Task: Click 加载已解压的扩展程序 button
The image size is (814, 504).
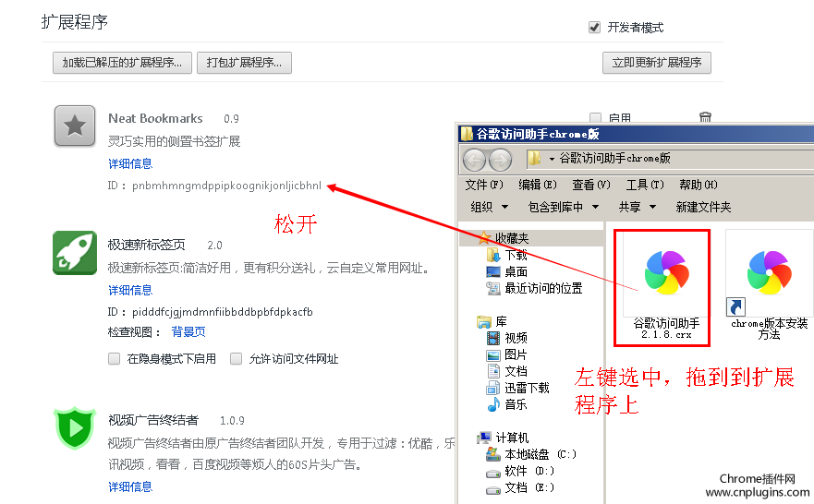Action: tap(123, 63)
